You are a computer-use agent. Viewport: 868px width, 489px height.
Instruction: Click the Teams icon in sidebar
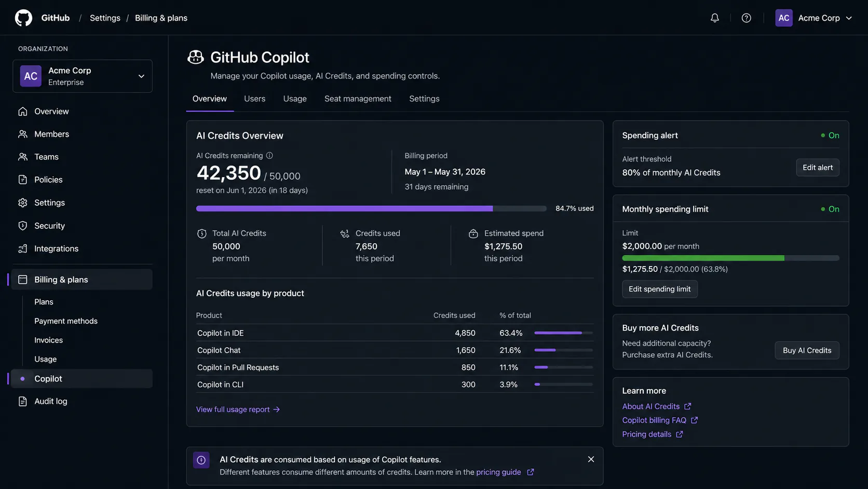[22, 157]
